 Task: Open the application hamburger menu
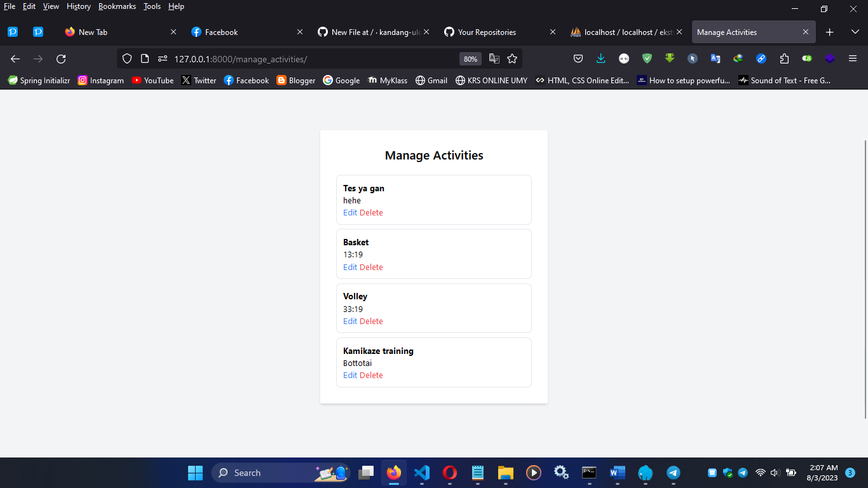click(x=853, y=58)
